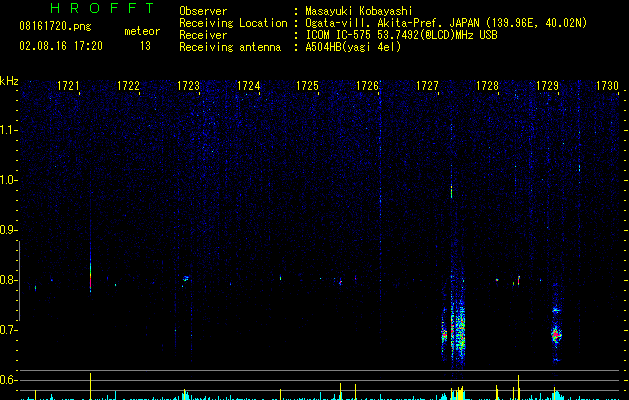Click the HROFFT title text
The image size is (629, 400).
tap(102, 8)
